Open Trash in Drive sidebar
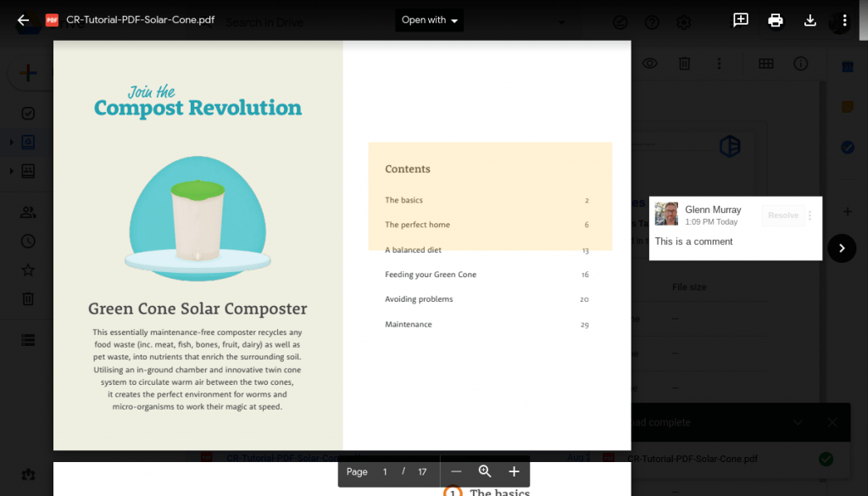This screenshot has width=868, height=496. point(28,299)
